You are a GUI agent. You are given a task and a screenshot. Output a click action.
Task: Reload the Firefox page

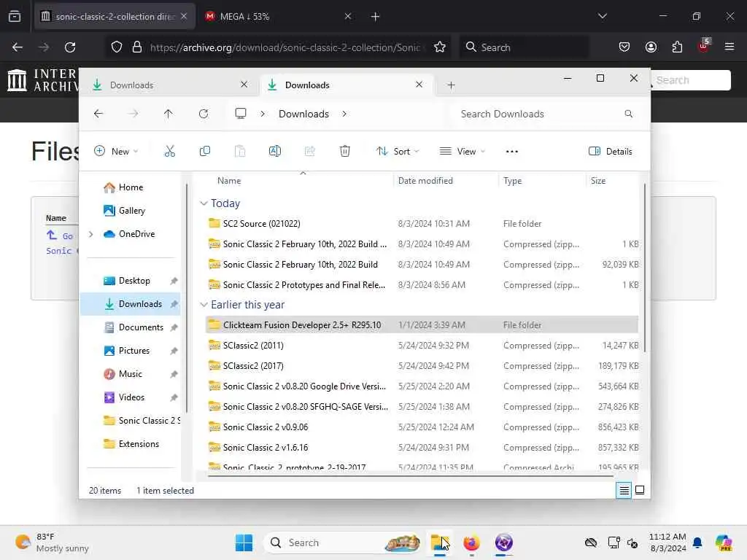(x=70, y=47)
